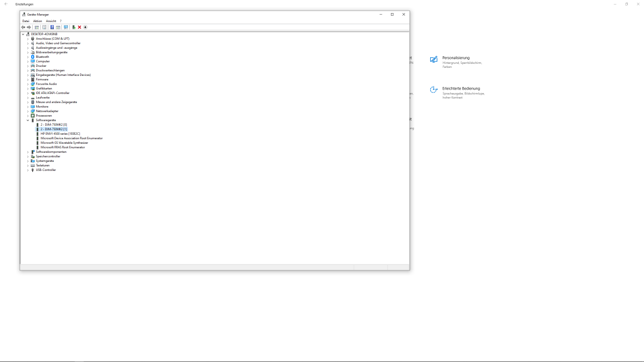Click the Eingabegeräte (Human Interface Devices) icon
The width and height of the screenshot is (644, 362).
(33, 75)
